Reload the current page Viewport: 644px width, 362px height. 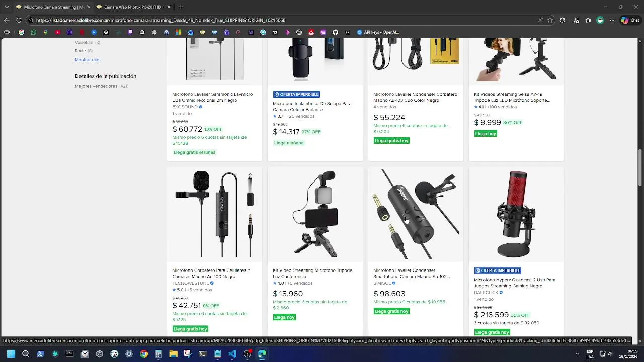pos(19,20)
